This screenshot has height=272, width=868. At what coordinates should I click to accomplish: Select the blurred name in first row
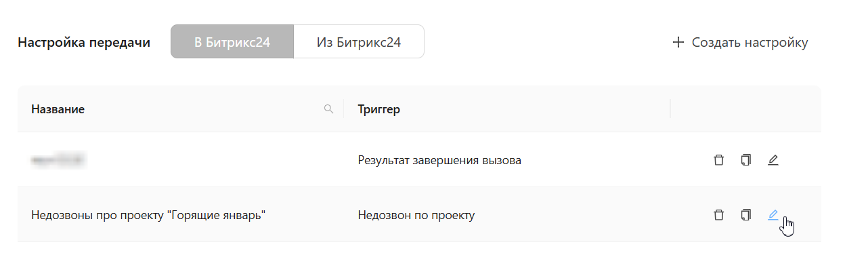pos(58,161)
